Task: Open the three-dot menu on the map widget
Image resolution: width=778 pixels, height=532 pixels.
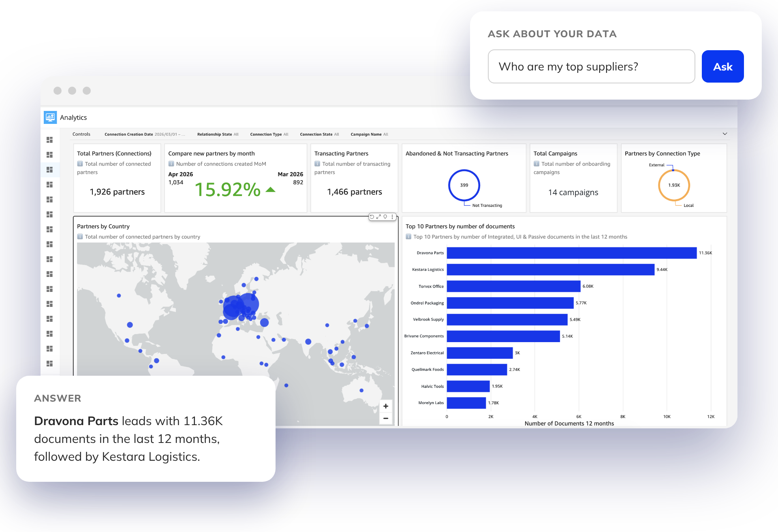Action: coord(392,217)
